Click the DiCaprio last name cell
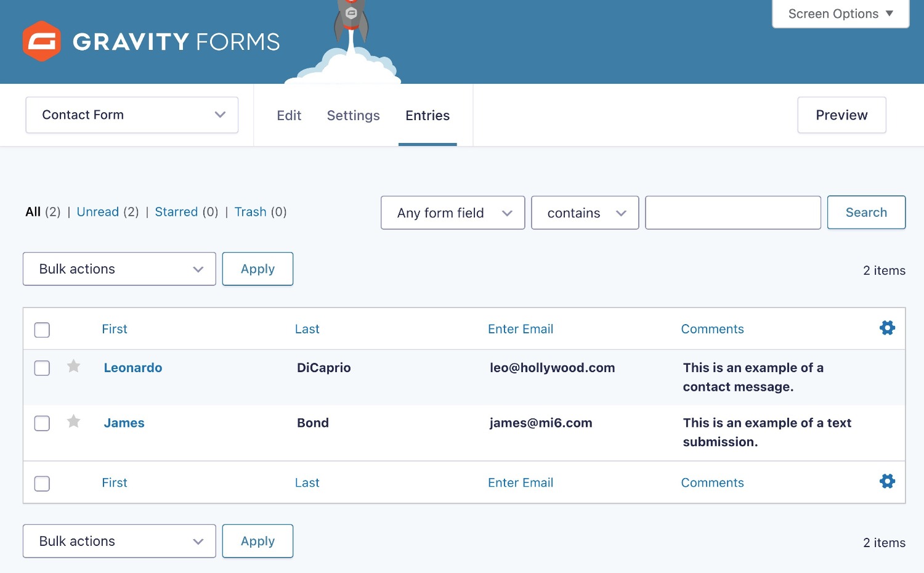 (x=324, y=368)
